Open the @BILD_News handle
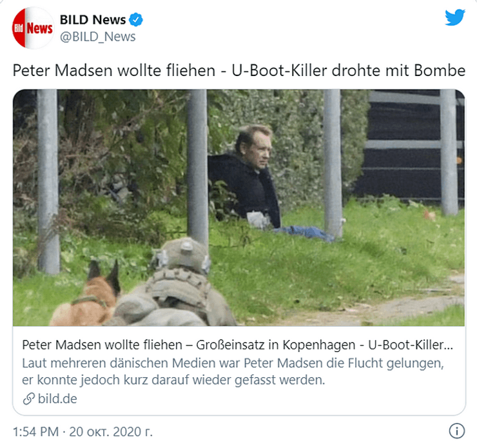 [97, 37]
